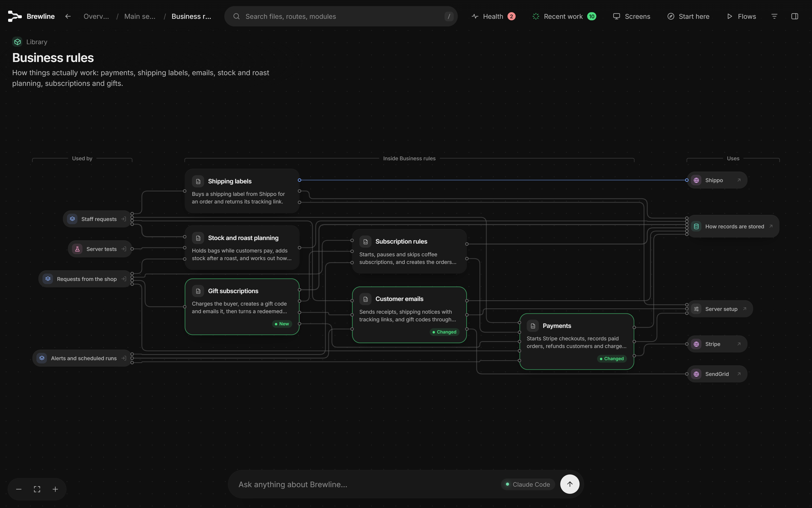Switch to the Screens view
The height and width of the screenshot is (508, 812).
pyautogui.click(x=632, y=16)
